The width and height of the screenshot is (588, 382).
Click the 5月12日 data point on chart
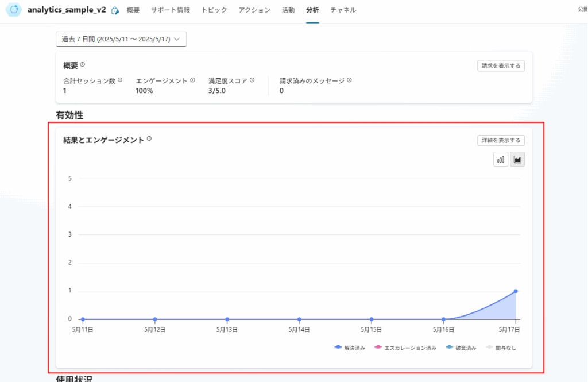[155, 319]
